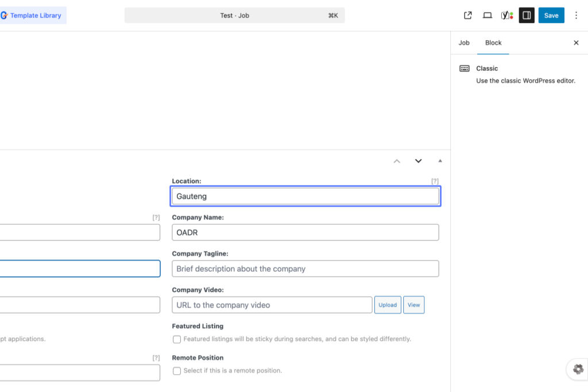
Task: Click the left-column field beside Remote Position
Action: 80,373
